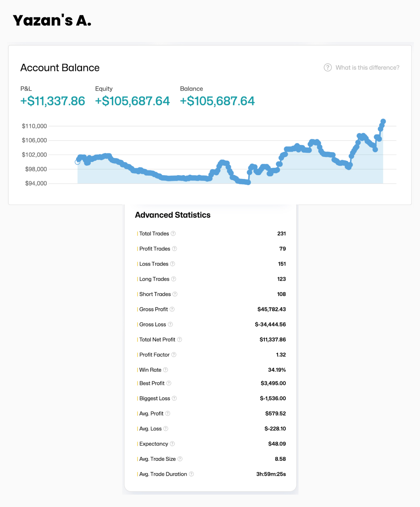Screen dimensions: 420x507
Task: Click the help icon next to Long Trades
Action: coord(174,279)
